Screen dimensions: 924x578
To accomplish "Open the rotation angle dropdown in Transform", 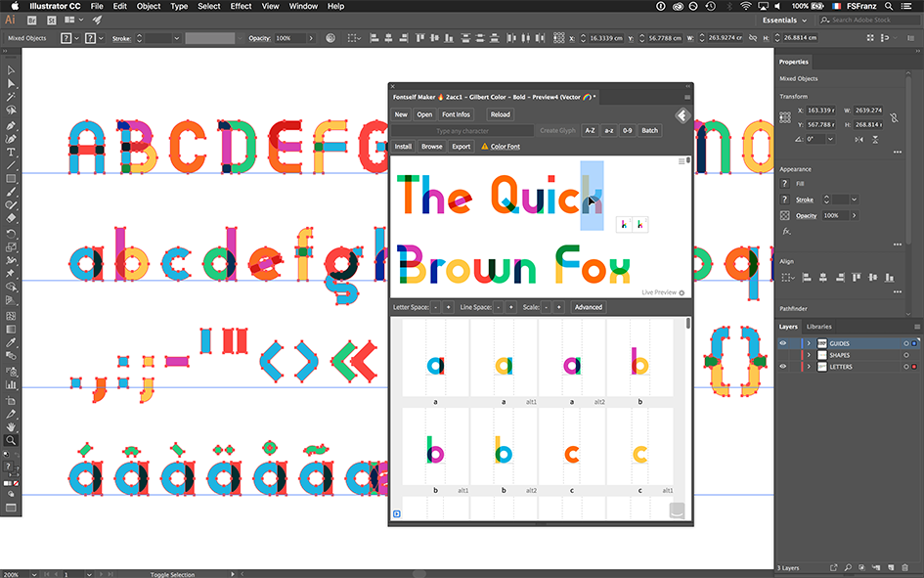I will (830, 140).
